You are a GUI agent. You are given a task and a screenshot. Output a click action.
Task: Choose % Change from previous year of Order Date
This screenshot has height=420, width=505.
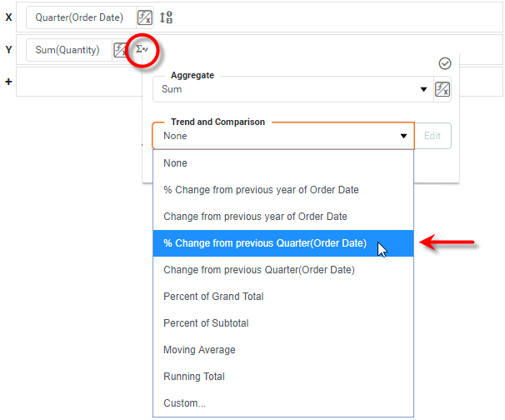coord(261,190)
